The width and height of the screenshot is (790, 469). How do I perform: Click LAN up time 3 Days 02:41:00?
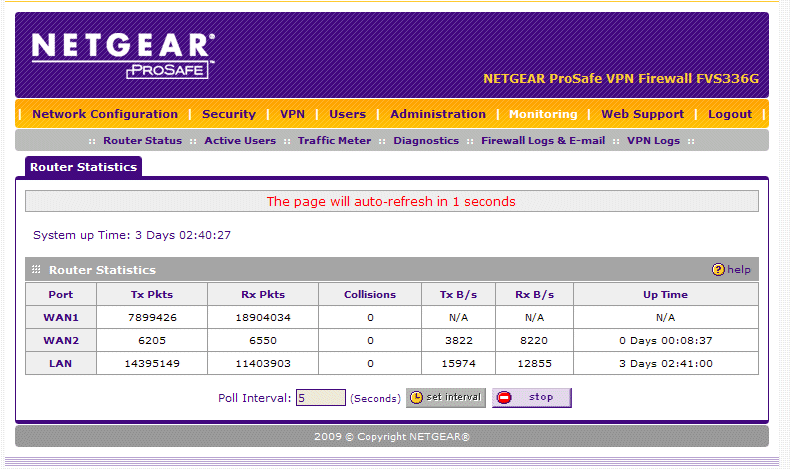coord(666,364)
